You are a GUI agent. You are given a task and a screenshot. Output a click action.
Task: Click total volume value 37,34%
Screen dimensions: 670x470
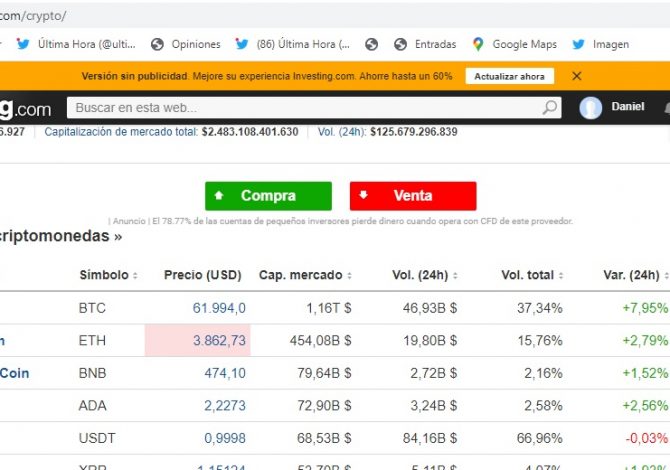(540, 308)
